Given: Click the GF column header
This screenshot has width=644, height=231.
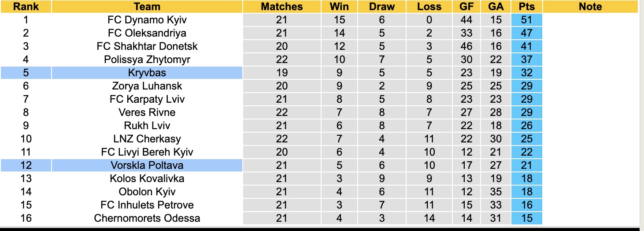Looking at the screenshot, I should point(466,7).
